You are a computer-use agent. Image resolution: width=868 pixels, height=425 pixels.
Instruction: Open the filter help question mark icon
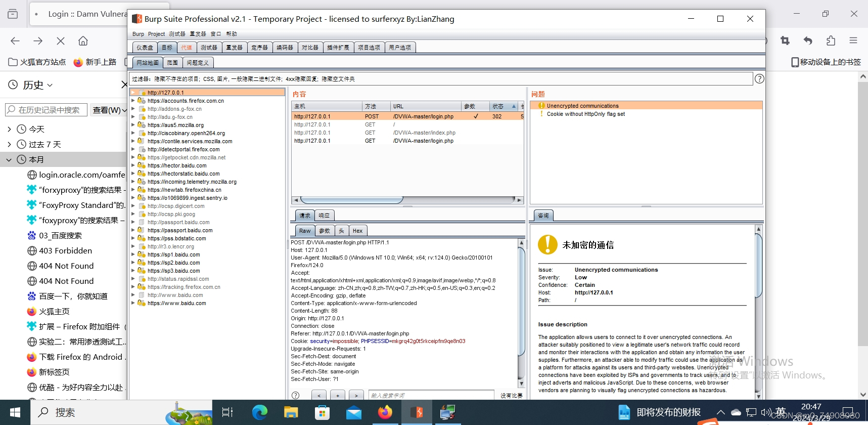pyautogui.click(x=759, y=79)
